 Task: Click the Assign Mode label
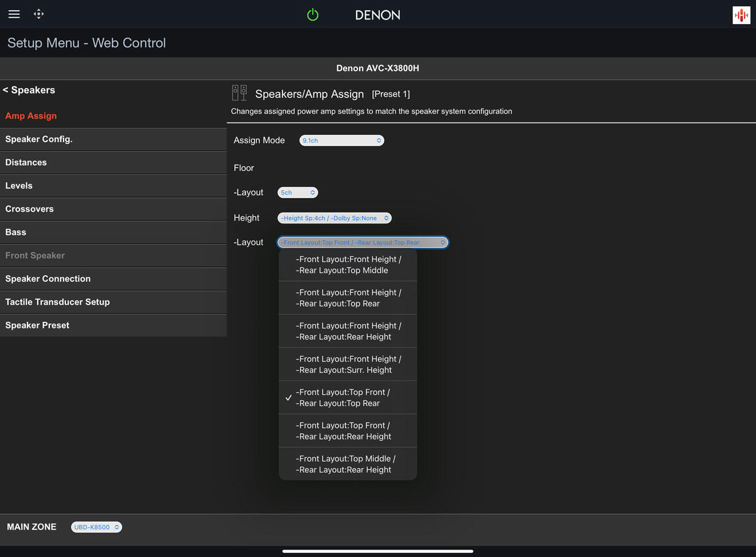coord(259,140)
